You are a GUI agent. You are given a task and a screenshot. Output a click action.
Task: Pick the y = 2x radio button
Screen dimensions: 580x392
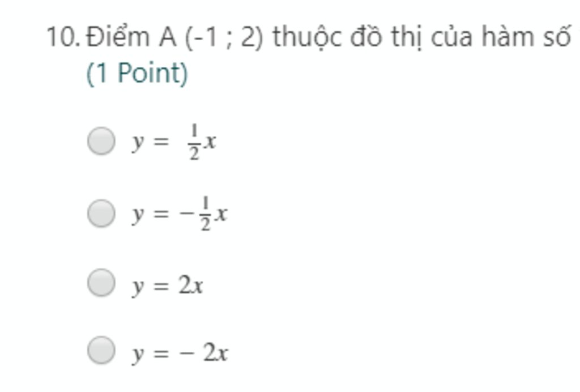101,283
